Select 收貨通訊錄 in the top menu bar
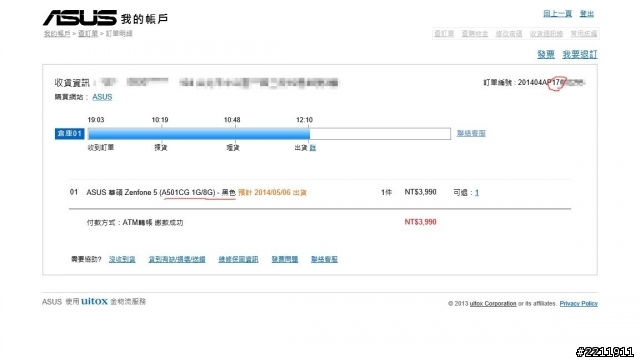Image resolution: width=640 pixels, height=360 pixels. coord(546,33)
